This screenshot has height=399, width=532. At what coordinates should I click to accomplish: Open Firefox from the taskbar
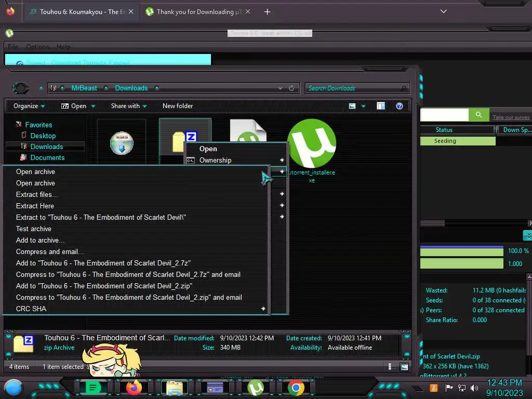coord(134,388)
